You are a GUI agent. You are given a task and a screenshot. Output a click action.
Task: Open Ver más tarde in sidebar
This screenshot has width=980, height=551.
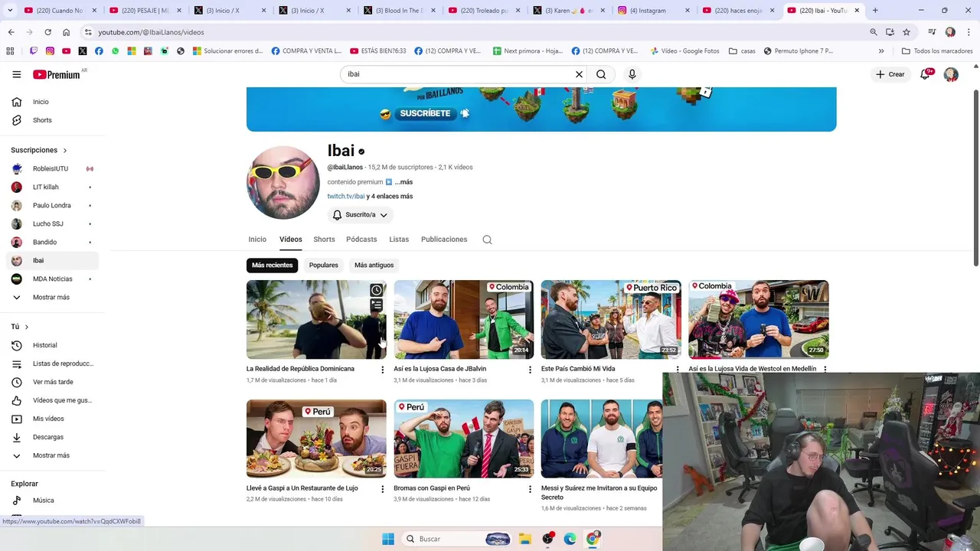click(52, 382)
